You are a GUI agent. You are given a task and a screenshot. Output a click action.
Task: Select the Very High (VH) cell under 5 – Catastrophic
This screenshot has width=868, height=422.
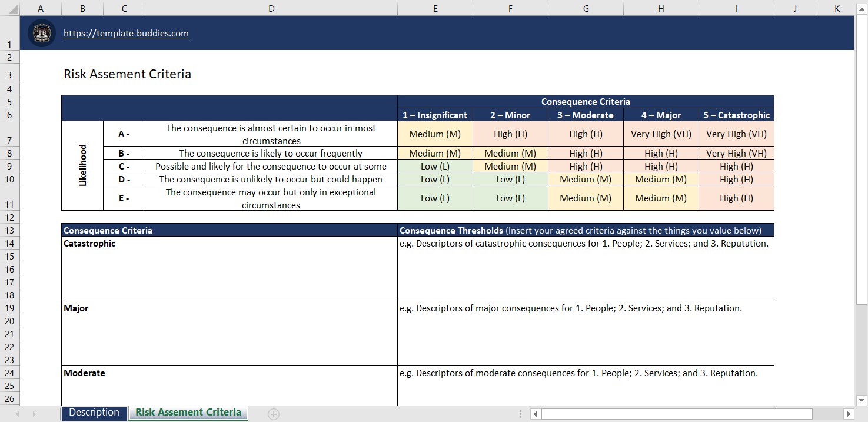(736, 134)
